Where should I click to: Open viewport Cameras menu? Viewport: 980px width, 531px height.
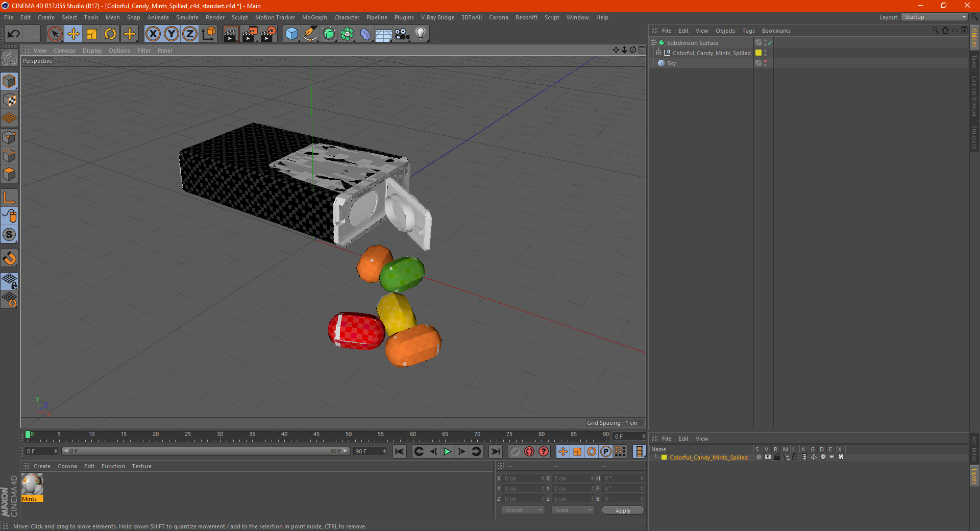point(64,51)
